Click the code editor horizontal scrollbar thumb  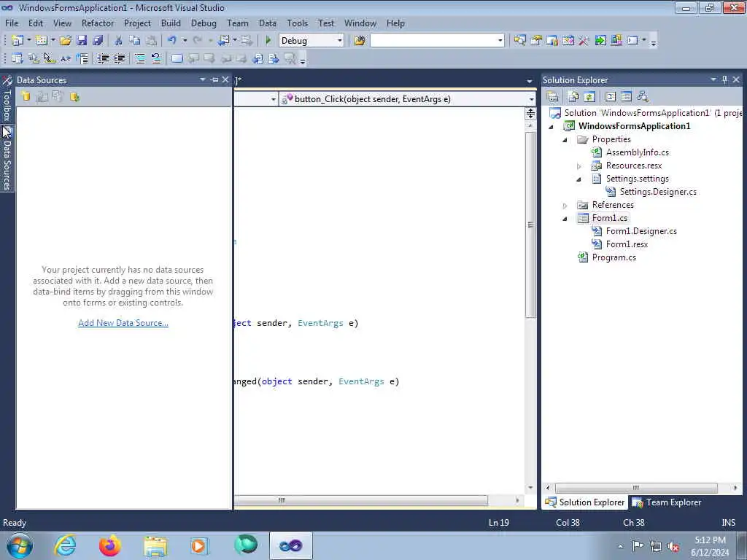pos(360,500)
